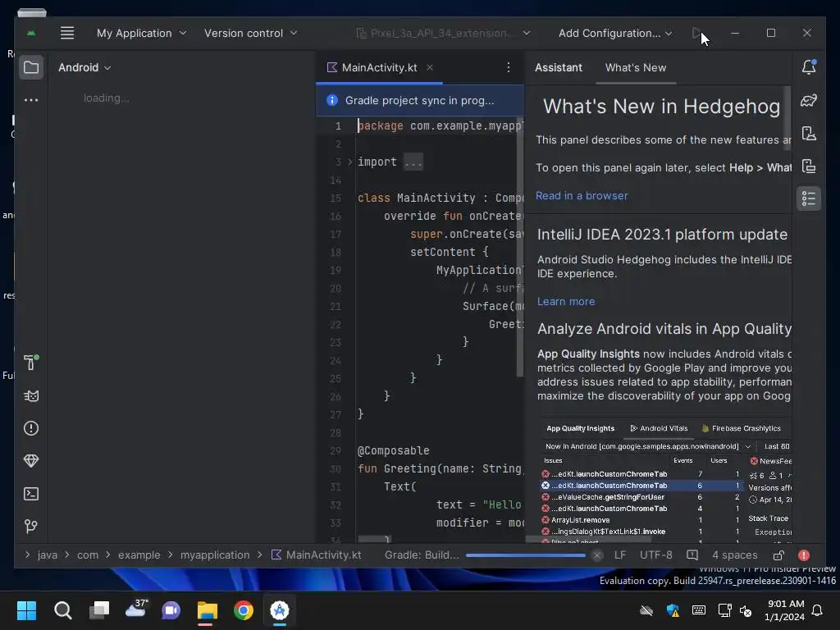Click the MainActivity.kt breadcrumb
Viewport: 840px width, 630px height.
coord(317,555)
